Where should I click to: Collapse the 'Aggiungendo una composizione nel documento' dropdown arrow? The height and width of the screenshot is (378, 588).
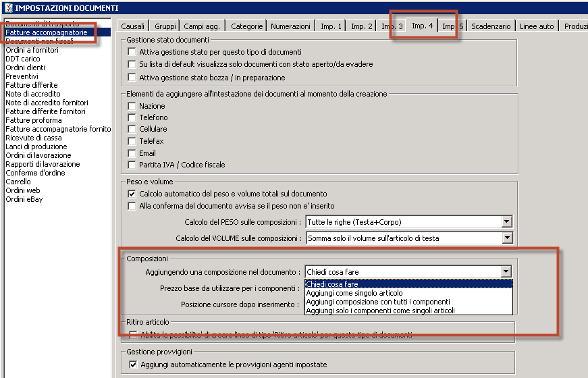click(x=506, y=271)
